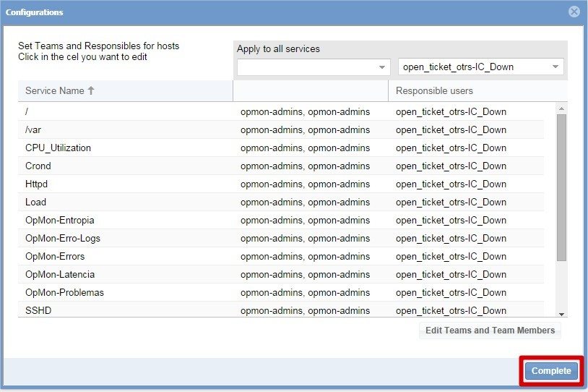Click the Responsible users column header
The width and height of the screenshot is (588, 392).
(x=434, y=91)
